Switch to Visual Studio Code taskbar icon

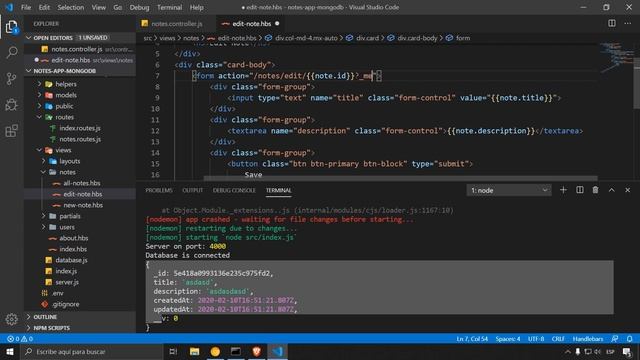point(278,351)
